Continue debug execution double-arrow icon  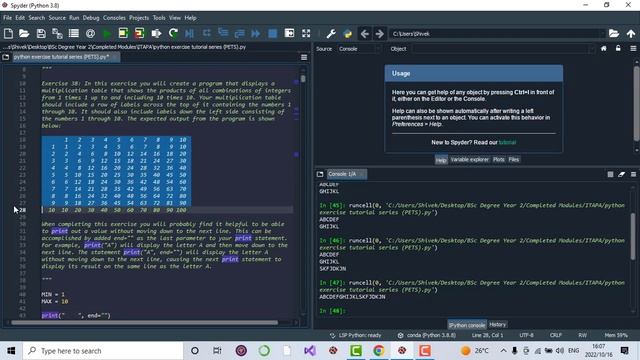click(256, 33)
